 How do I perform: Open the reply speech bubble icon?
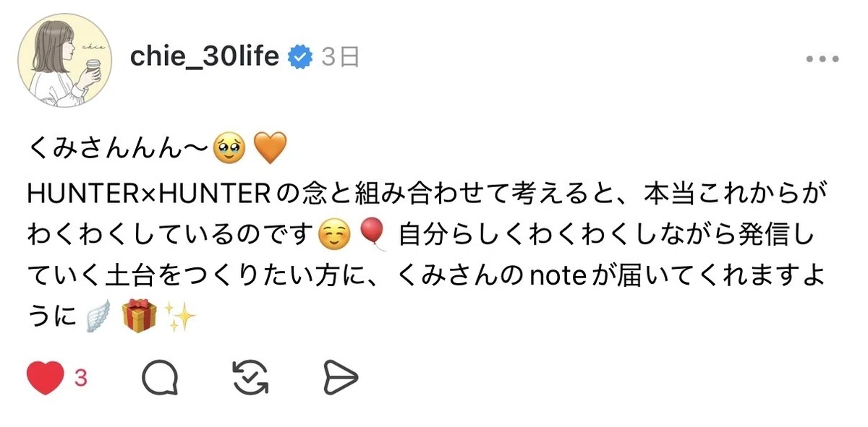(x=160, y=378)
